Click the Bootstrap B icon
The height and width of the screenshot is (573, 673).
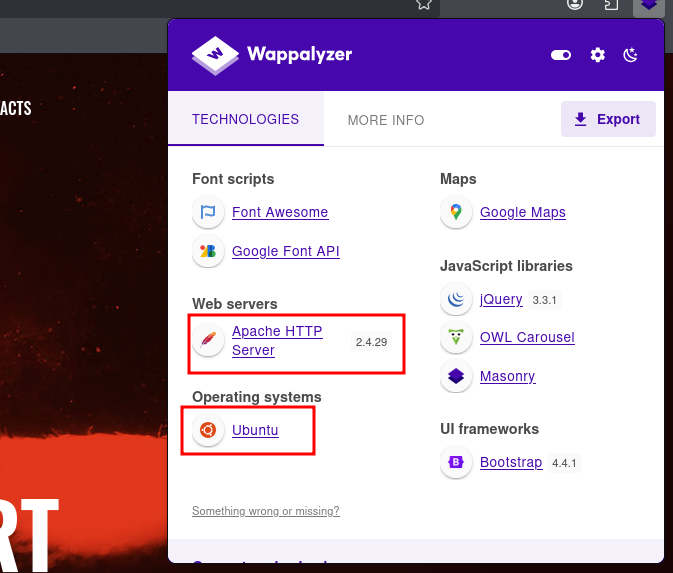point(456,462)
